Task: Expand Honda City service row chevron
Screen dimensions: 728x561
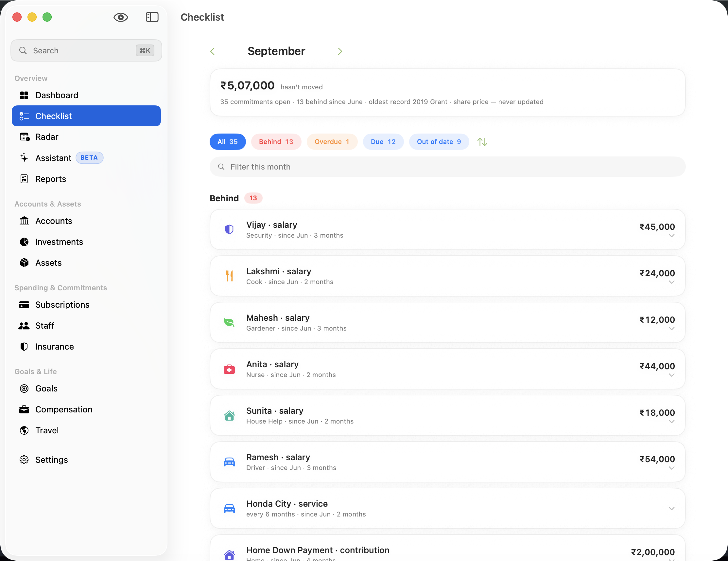Action: point(671,509)
